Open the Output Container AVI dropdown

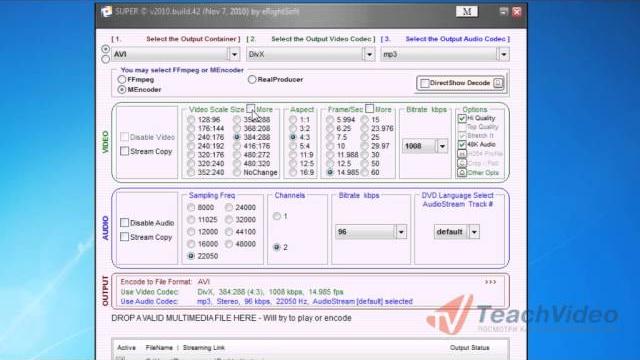[234, 54]
